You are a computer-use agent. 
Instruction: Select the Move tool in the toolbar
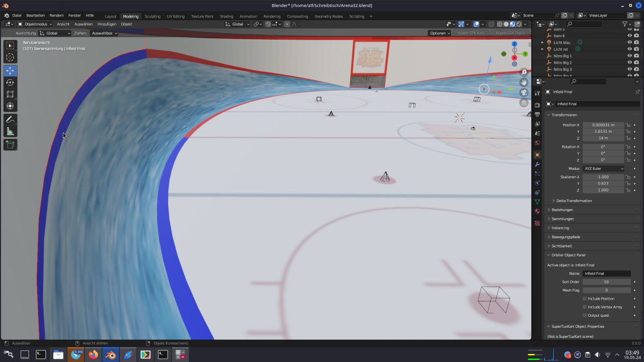pyautogui.click(x=10, y=71)
